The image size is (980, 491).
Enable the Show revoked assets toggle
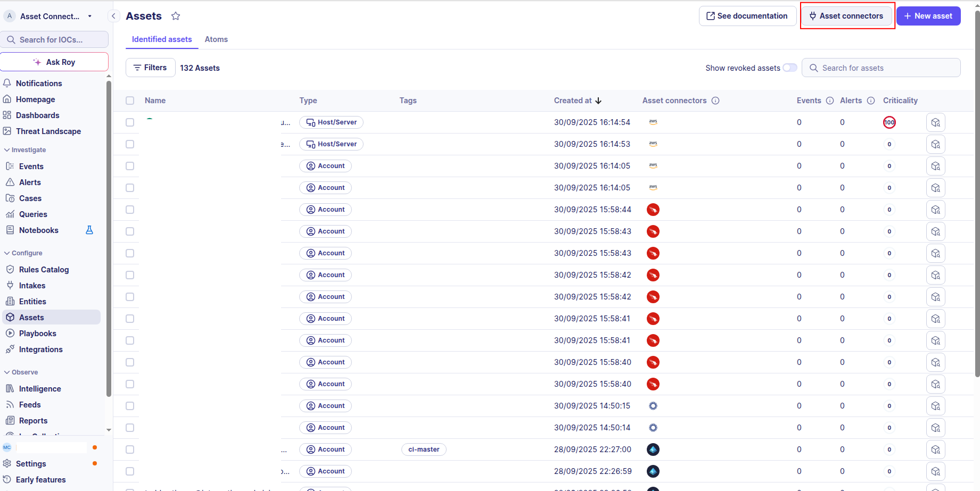pos(789,68)
